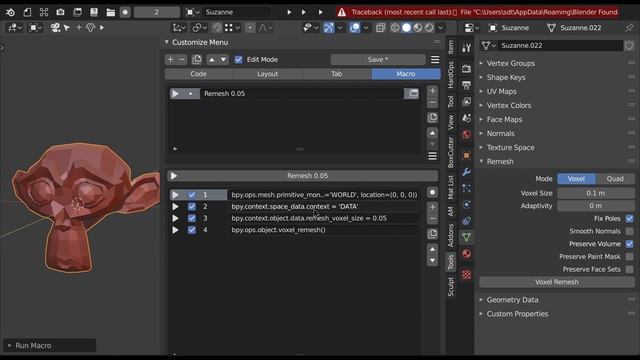Select material preview viewport shading
The image size is (640, 360).
(x=418, y=28)
